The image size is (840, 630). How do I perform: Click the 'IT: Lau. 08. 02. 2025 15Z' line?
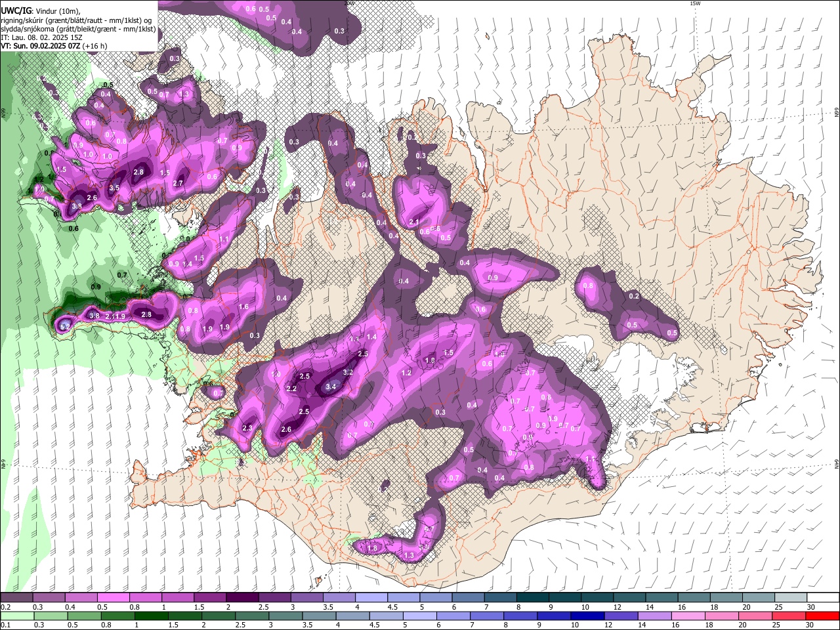click(x=41, y=37)
